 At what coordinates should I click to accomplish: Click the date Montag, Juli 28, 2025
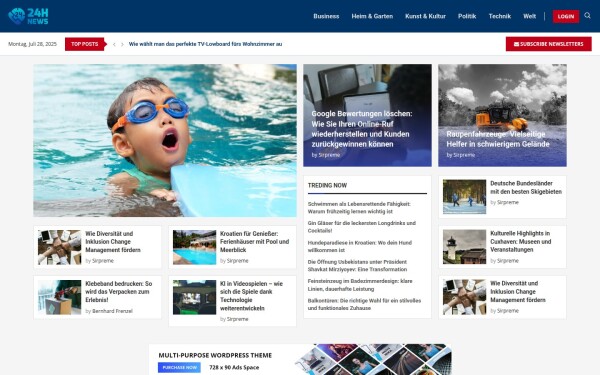(33, 44)
